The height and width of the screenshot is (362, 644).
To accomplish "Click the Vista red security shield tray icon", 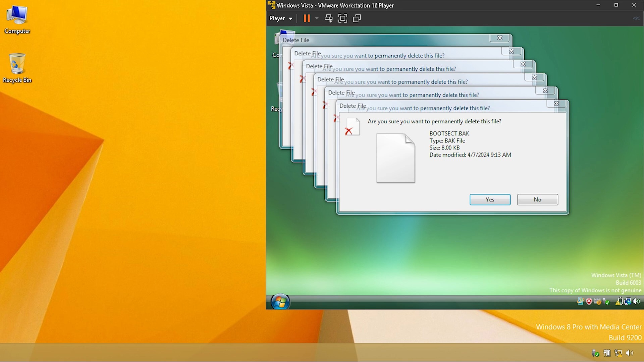I will click(589, 301).
